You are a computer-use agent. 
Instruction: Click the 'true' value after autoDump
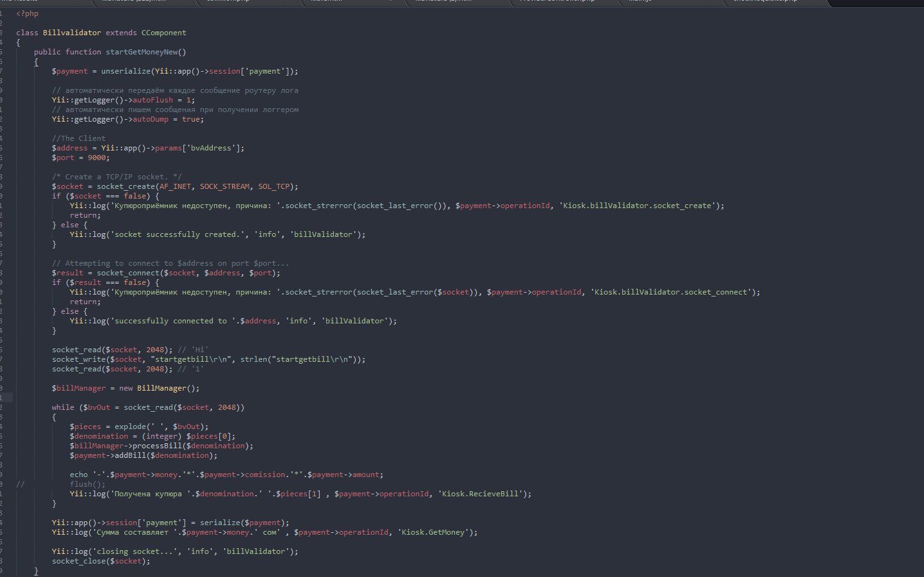pos(191,119)
